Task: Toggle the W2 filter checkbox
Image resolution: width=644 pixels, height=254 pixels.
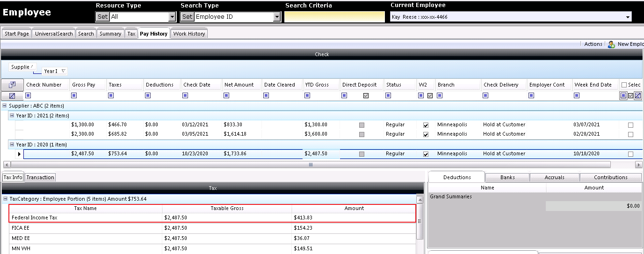Action: click(x=430, y=95)
